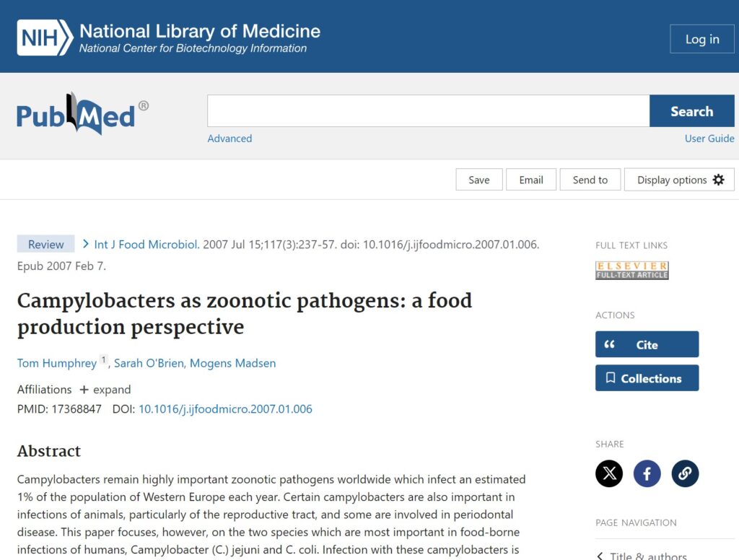Viewport: 739px width, 560px height.
Task: Open the Send to menu
Action: [x=590, y=180]
